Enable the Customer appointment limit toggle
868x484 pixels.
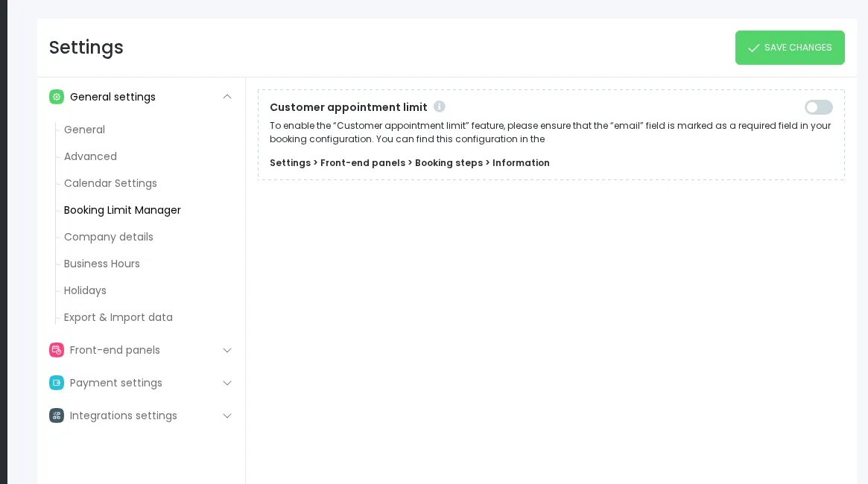(x=818, y=107)
